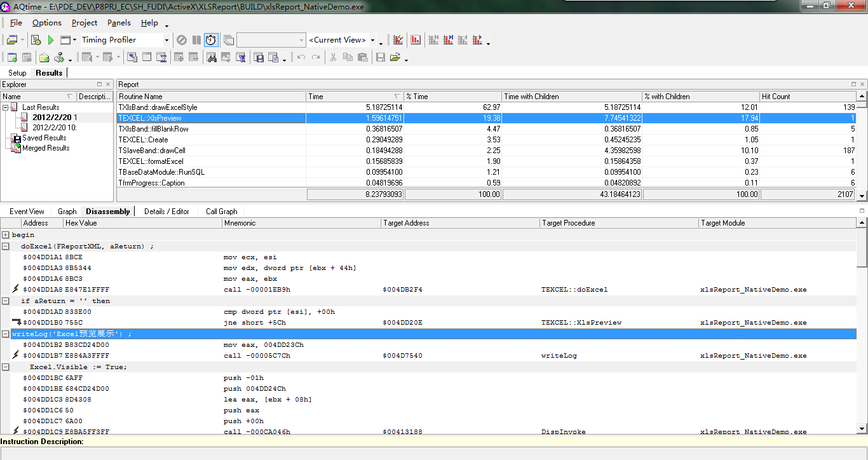Viewport: 868px width, 460px height.
Task: Click the green Run profiling button
Action: point(51,40)
